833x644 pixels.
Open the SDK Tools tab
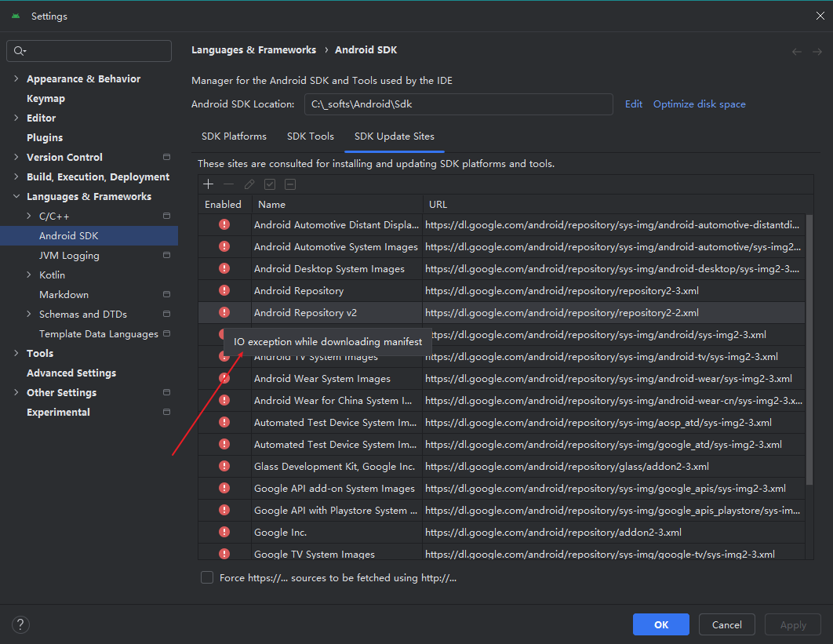(311, 136)
